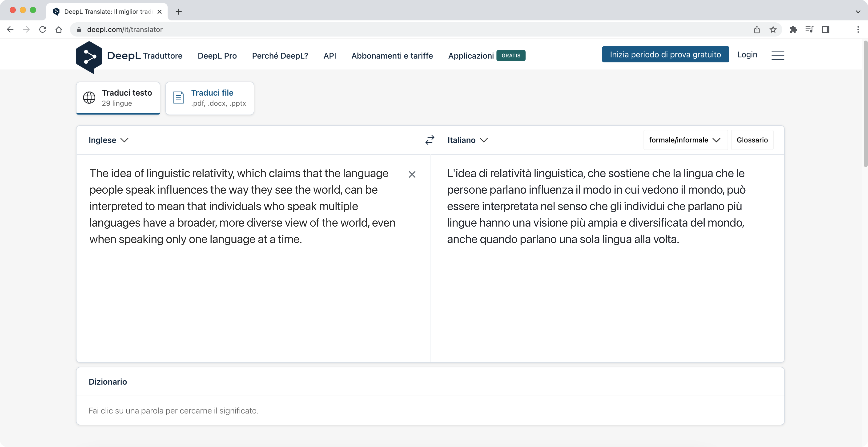This screenshot has height=447, width=868.
Task: Switch to the Traduci testo tab
Action: [118, 98]
